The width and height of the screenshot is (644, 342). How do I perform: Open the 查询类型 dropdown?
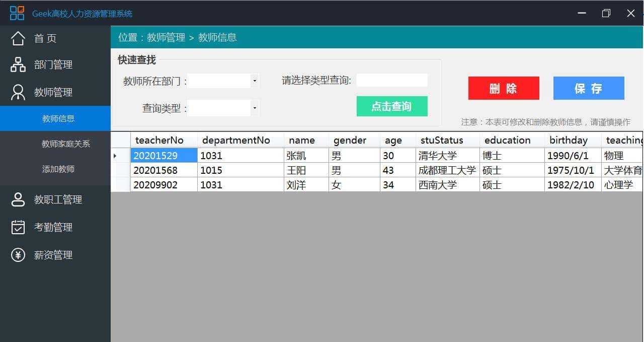255,108
